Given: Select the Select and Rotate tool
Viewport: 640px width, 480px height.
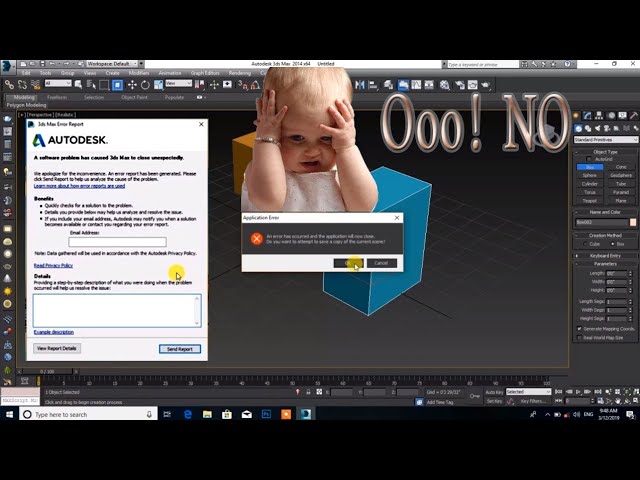Looking at the screenshot, I should [x=145, y=84].
